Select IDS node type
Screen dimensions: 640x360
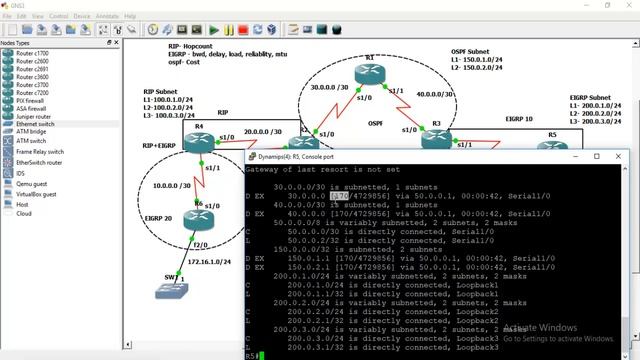click(x=20, y=173)
